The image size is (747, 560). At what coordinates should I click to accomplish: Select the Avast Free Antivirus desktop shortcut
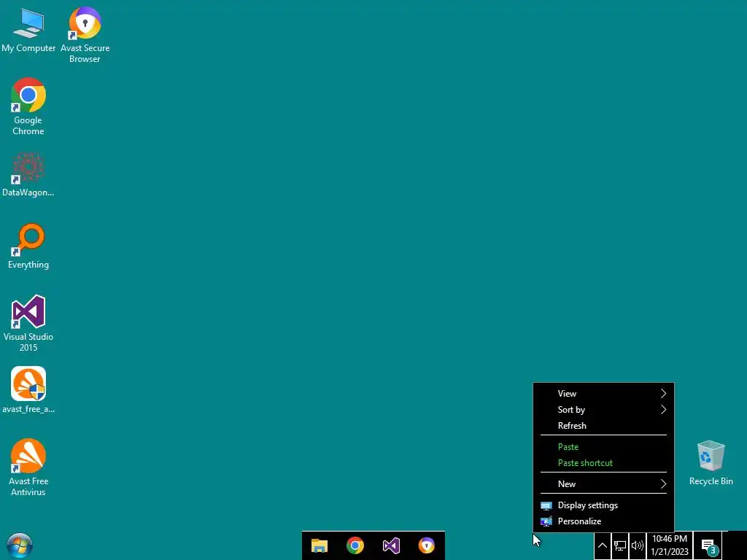pos(28,467)
